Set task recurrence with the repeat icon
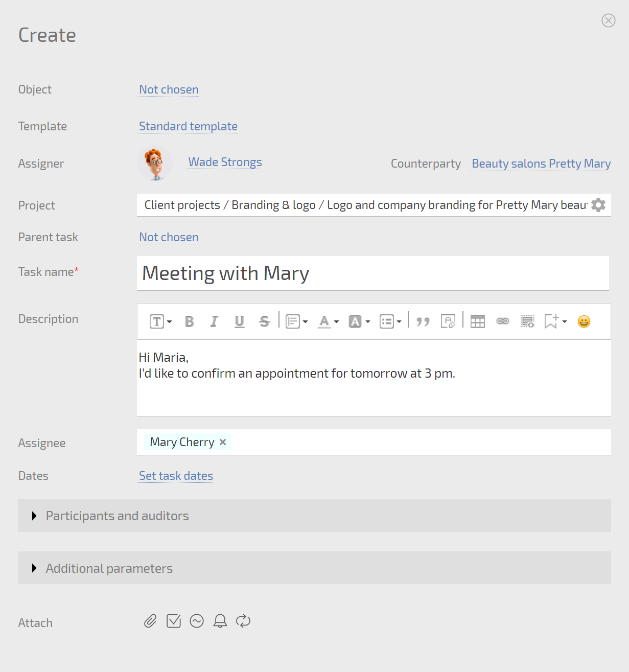The height and width of the screenshot is (672, 629). click(x=243, y=621)
